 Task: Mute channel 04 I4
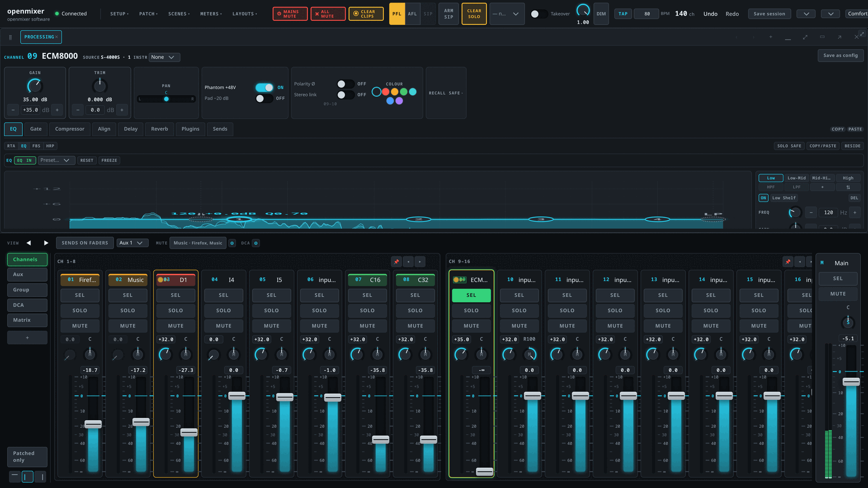point(223,326)
